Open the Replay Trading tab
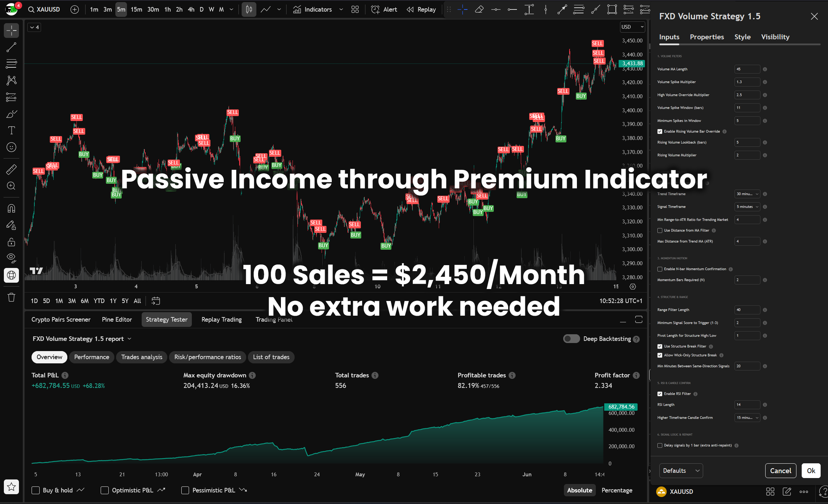Screen dimensions: 828x504 [222, 320]
